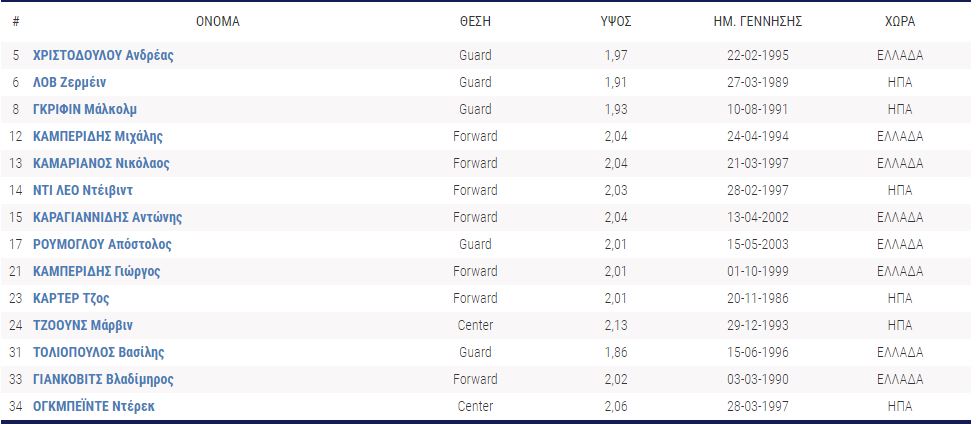The height and width of the screenshot is (424, 977).
Task: Open ΤΖΟΟΥΝΣ Μάρβιν player profile
Action: coord(83,325)
